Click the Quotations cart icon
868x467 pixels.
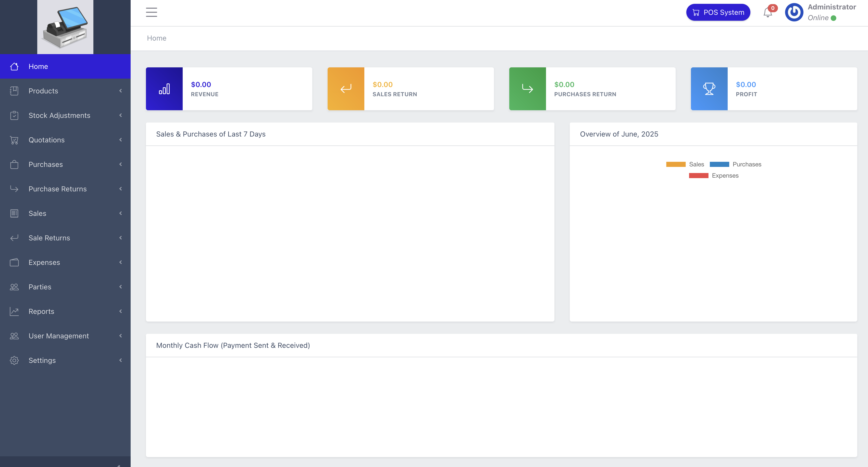point(14,140)
